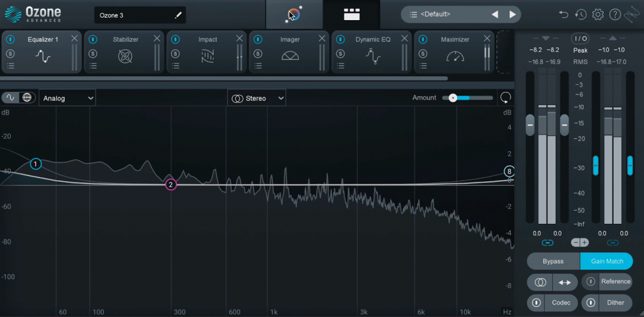Open Equalizer 1 module presets list

point(11,65)
